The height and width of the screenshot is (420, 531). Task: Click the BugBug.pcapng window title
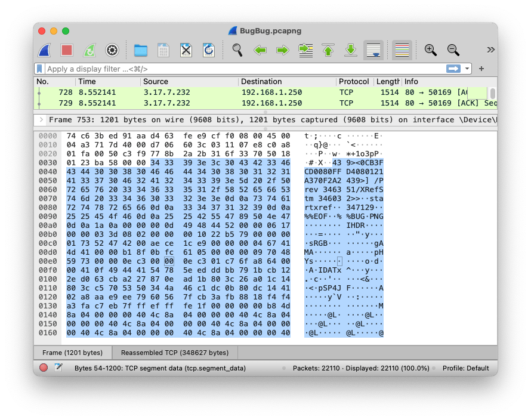[x=271, y=31]
